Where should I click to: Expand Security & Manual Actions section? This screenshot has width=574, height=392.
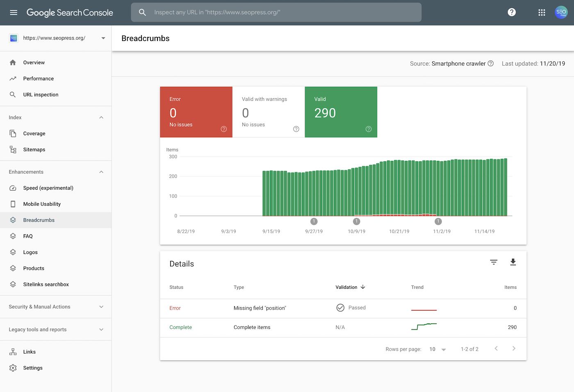[x=101, y=307]
